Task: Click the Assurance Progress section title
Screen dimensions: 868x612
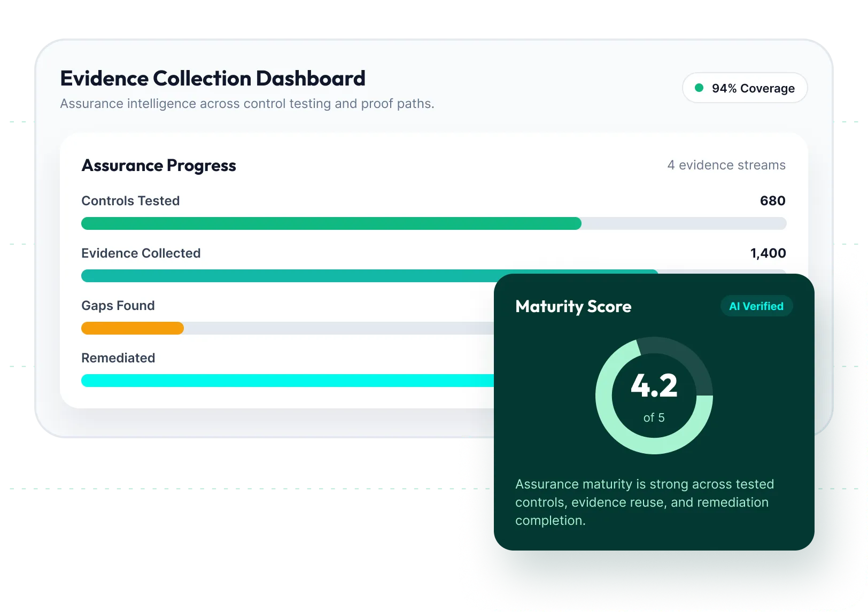Action: (159, 166)
